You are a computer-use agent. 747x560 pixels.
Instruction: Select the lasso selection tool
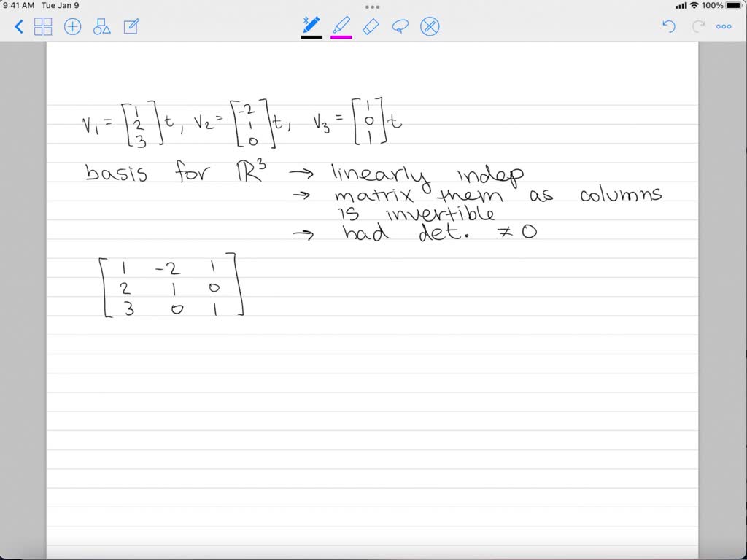click(401, 26)
